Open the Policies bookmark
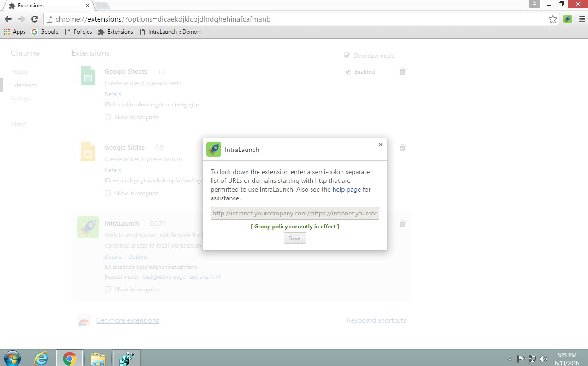The width and height of the screenshot is (588, 366). pyautogui.click(x=78, y=32)
